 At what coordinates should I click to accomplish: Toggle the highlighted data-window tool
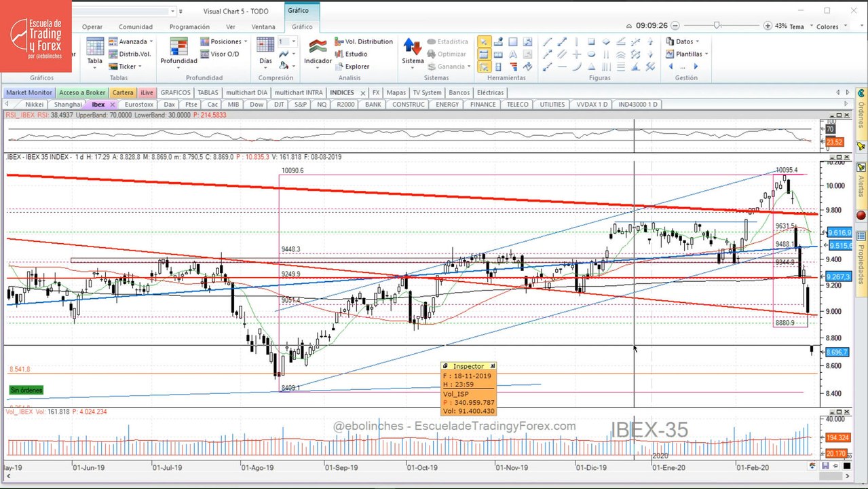(x=485, y=54)
